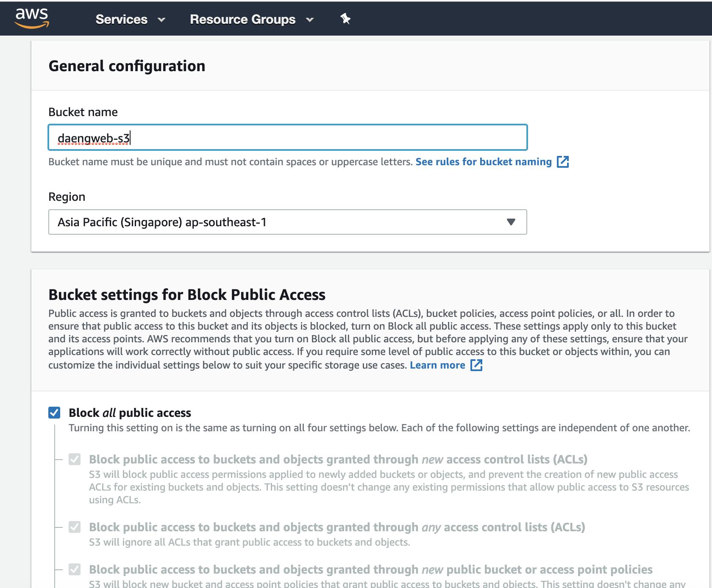Click the checkbox for new public bucket policies
This screenshot has height=588, width=712.
pyautogui.click(x=75, y=569)
